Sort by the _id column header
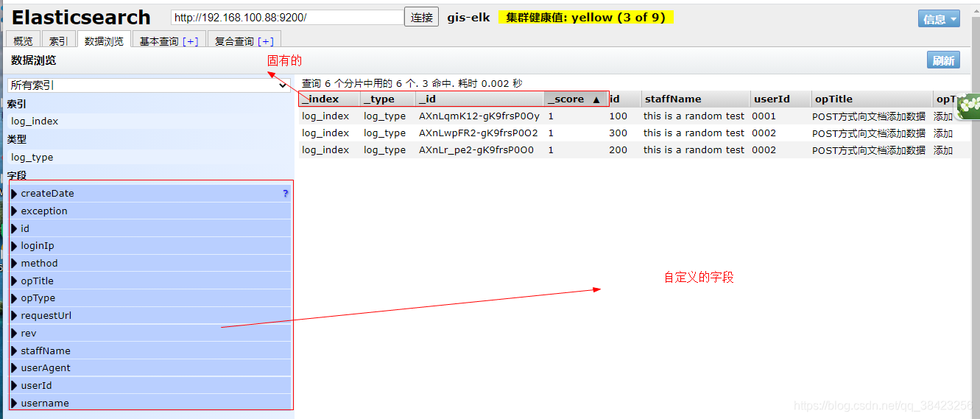 (x=479, y=99)
